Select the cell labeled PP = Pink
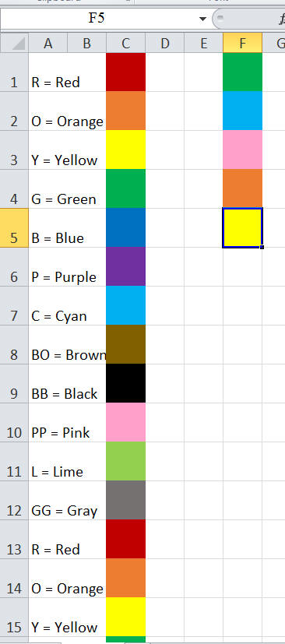 point(67,422)
